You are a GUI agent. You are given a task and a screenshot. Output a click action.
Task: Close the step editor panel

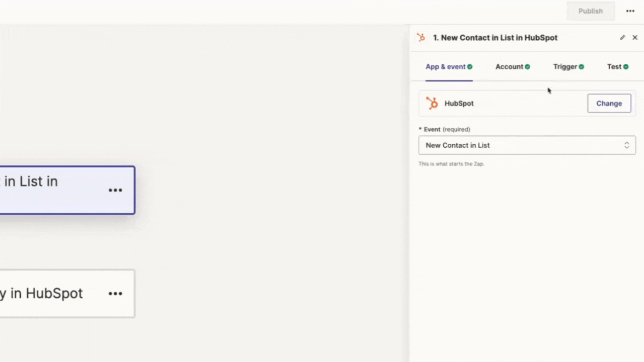tap(635, 38)
